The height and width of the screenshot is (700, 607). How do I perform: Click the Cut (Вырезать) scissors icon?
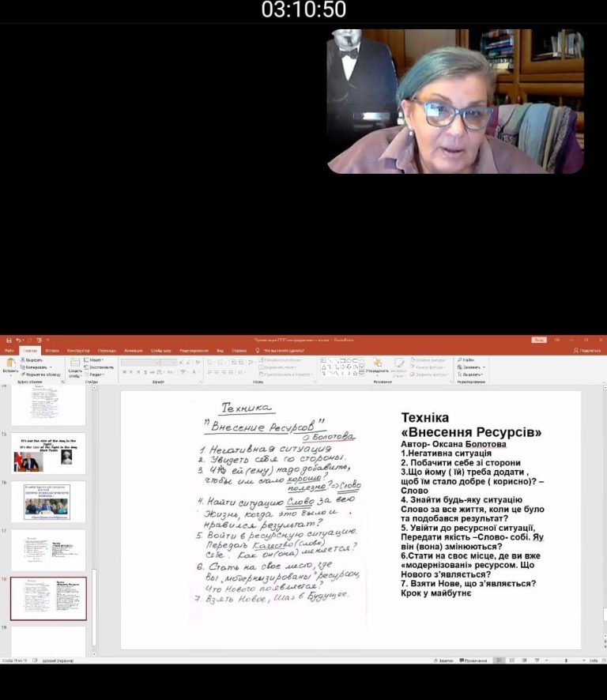22,360
